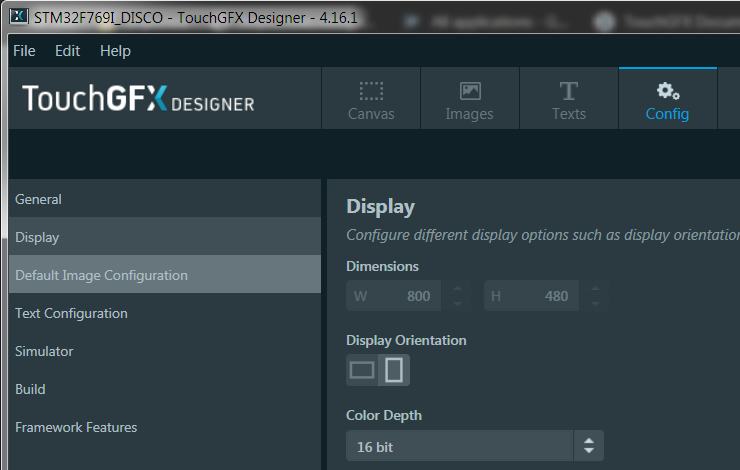Click the width input field showing 800
740x470 pixels.
tap(394, 296)
